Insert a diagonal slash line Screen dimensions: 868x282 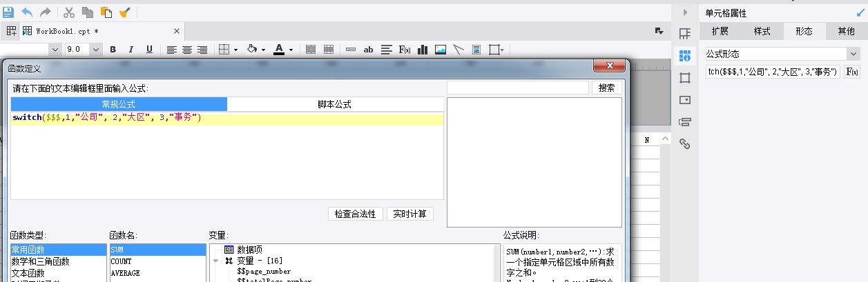(x=459, y=50)
